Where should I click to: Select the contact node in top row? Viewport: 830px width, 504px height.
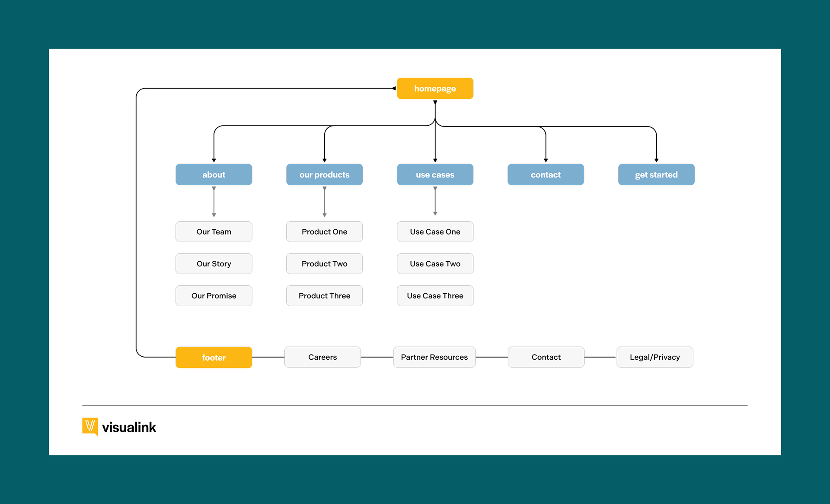546,174
